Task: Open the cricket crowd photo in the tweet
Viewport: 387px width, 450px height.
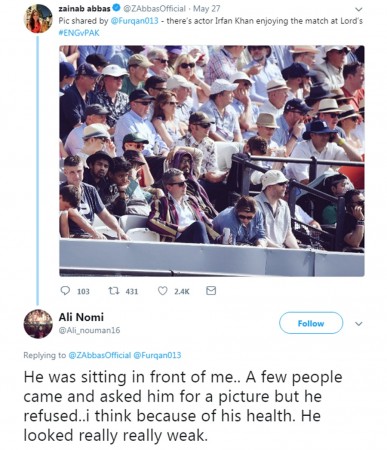Action: pyautogui.click(x=212, y=161)
